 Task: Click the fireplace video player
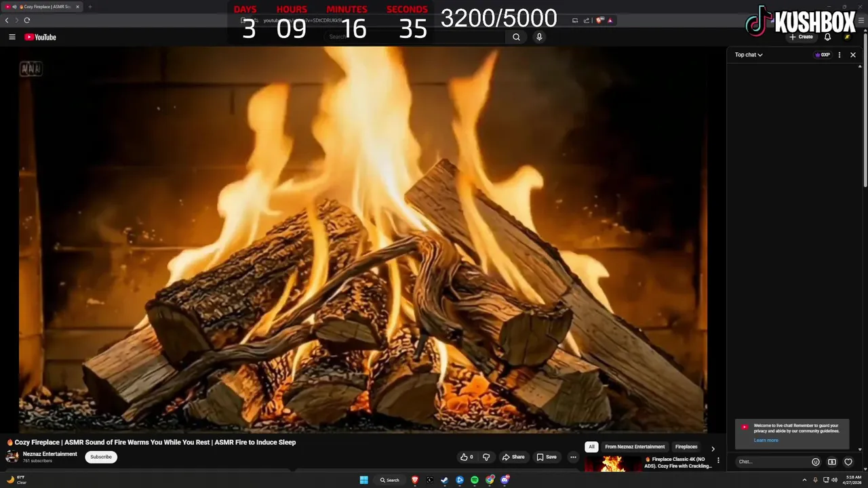(363, 239)
